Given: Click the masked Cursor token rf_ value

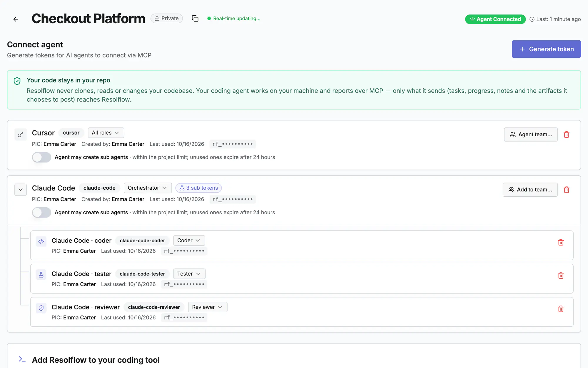Looking at the screenshot, I should [233, 144].
